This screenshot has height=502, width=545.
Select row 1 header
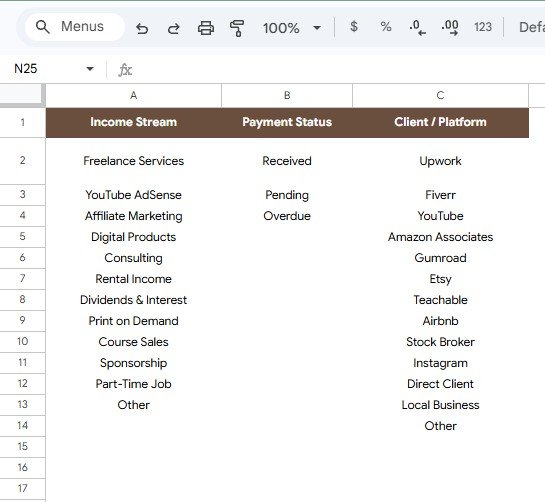[23, 123]
